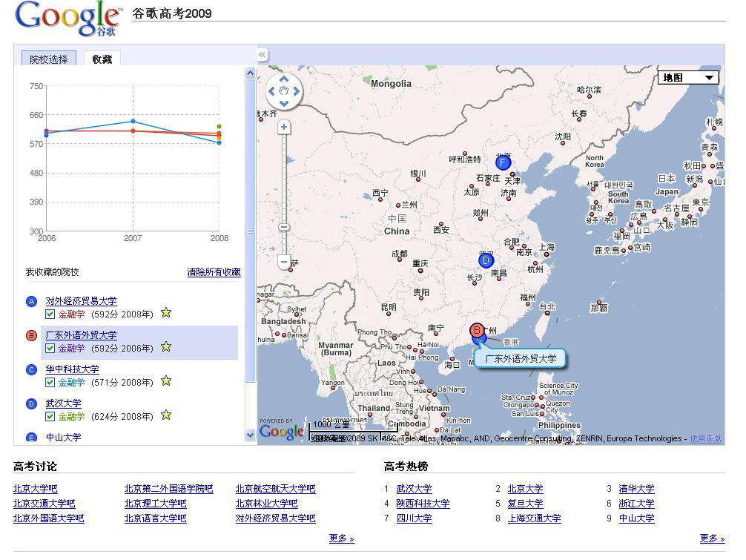Screen dimensions: 746x560
Task: Click 清除所有收藏 link
Action: (214, 272)
